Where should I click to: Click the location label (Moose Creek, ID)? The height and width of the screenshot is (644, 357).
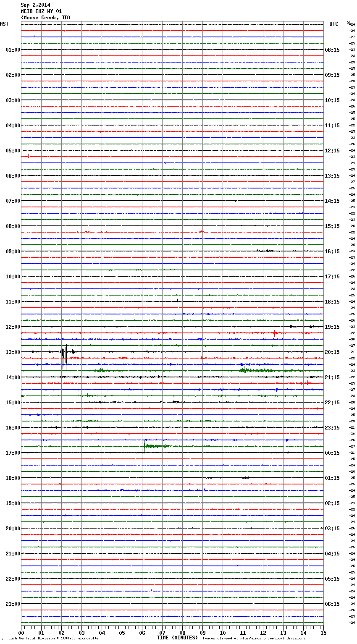pyautogui.click(x=46, y=18)
